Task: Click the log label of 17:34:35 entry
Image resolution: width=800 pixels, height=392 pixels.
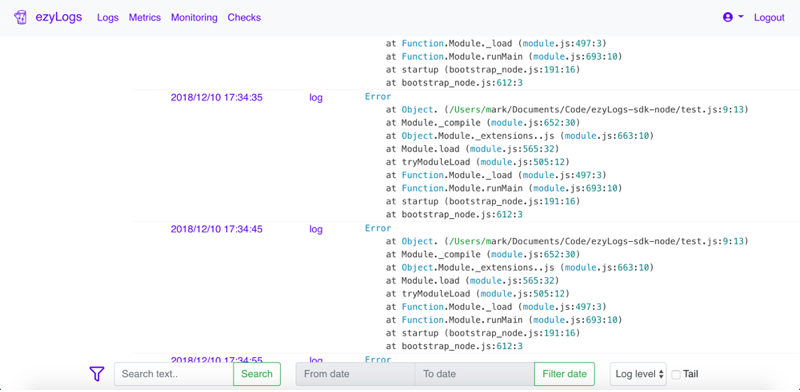Action: [x=316, y=98]
